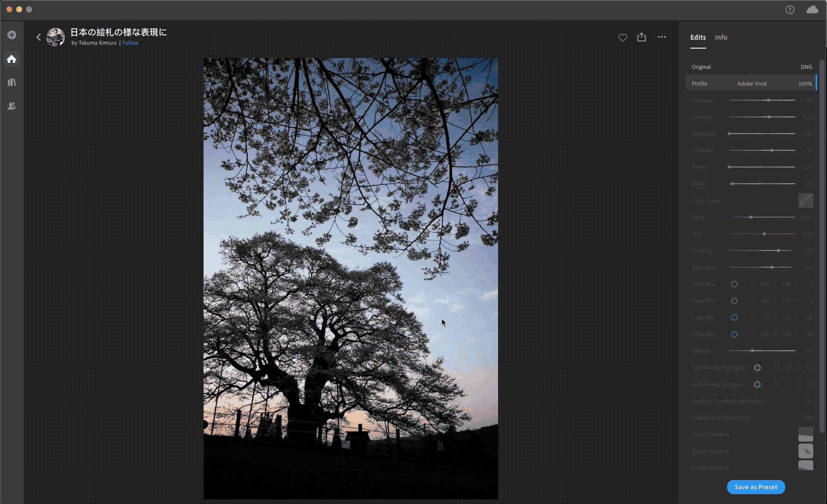Click the add photos plus icon
Screen dimensions: 827x504
(12, 35)
